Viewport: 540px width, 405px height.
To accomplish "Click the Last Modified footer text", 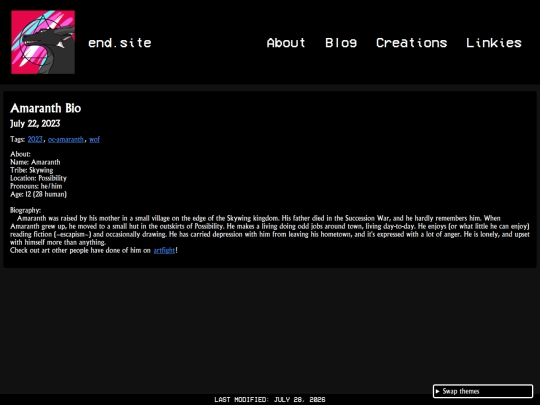I will click(270, 399).
